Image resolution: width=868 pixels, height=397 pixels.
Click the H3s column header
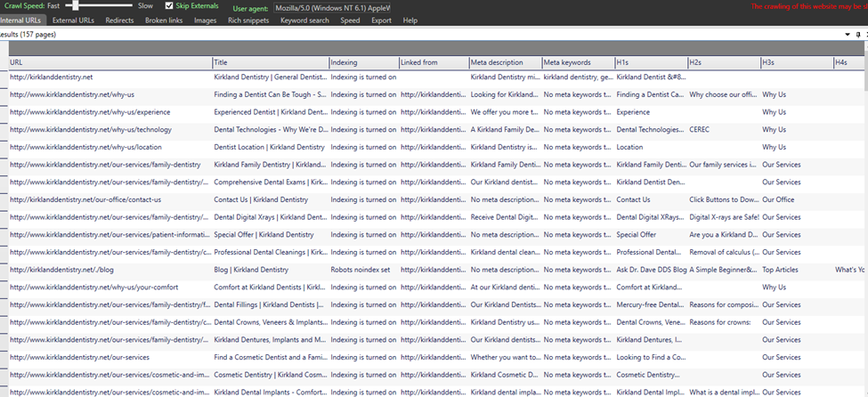(x=797, y=62)
